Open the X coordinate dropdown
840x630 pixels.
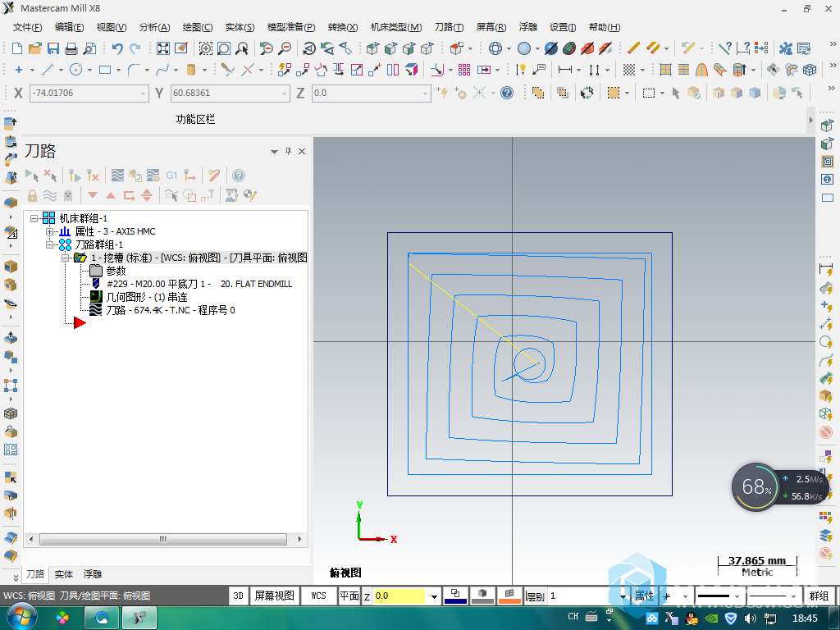coord(144,94)
